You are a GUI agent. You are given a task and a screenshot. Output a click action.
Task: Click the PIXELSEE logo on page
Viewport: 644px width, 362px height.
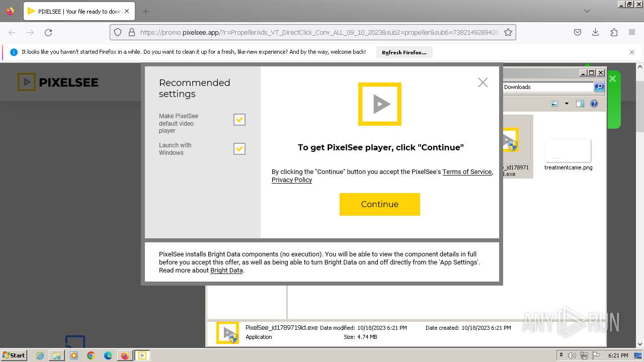tap(58, 82)
